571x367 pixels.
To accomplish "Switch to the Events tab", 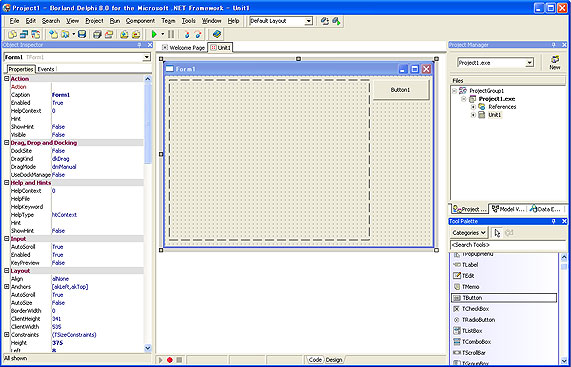I will pyautogui.click(x=46, y=69).
